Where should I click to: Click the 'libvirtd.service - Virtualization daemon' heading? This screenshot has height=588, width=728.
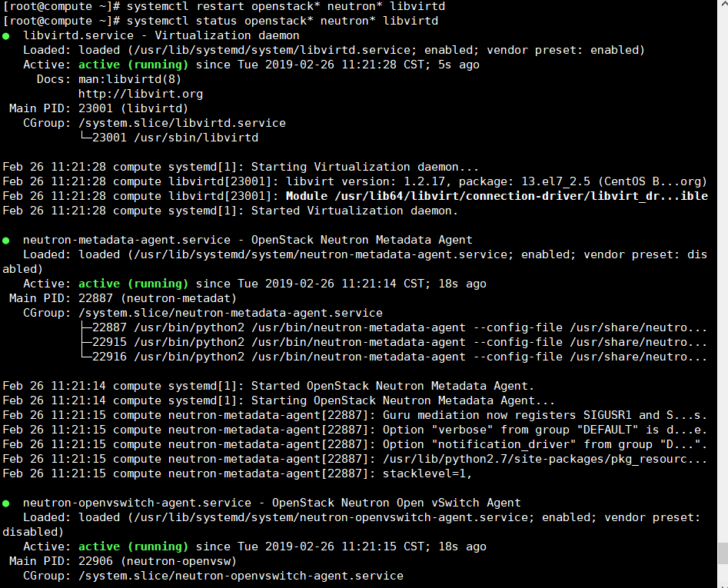tap(161, 35)
